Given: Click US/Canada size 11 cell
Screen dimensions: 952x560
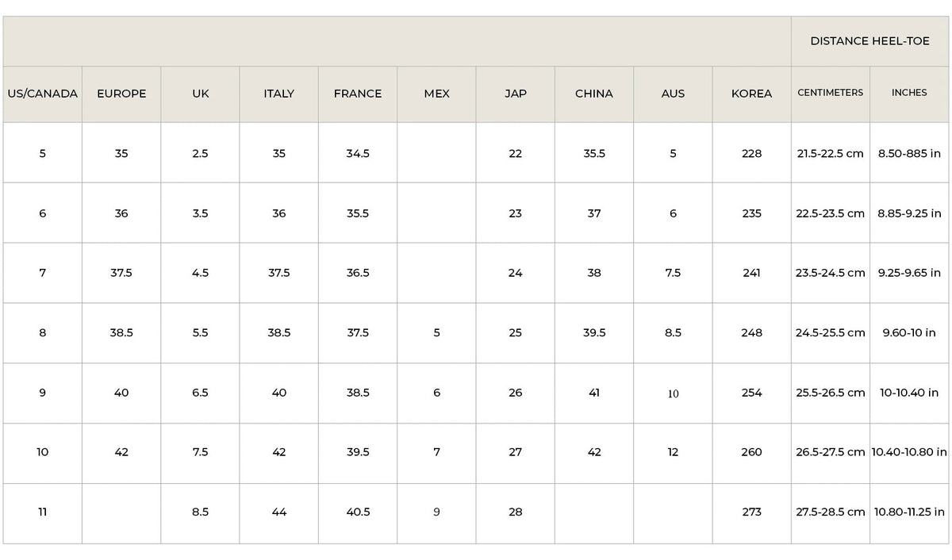Looking at the screenshot, I should coord(43,512).
